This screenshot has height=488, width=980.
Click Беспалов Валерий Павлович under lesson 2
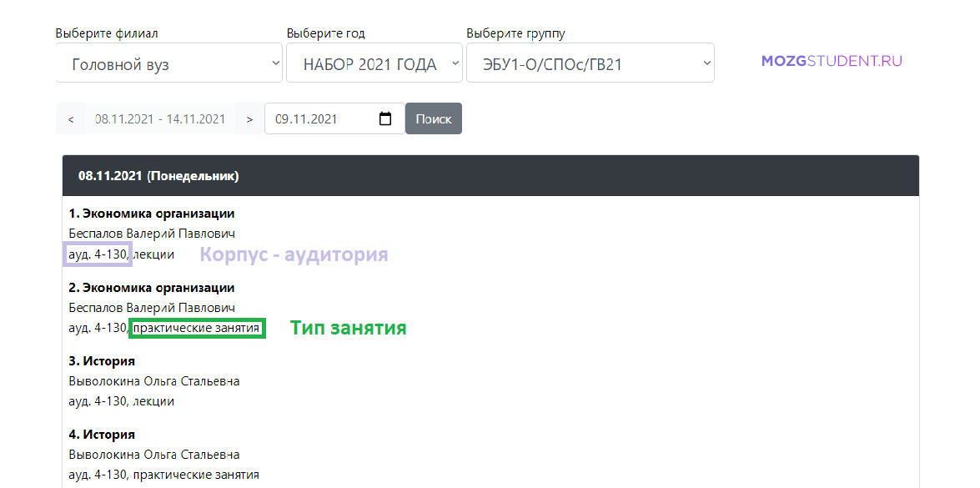[x=152, y=308]
